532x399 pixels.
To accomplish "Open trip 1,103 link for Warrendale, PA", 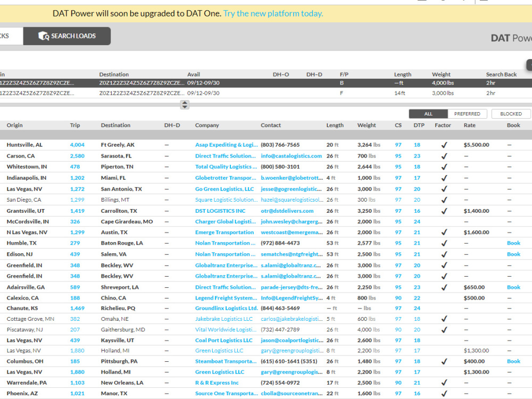I will (77, 383).
